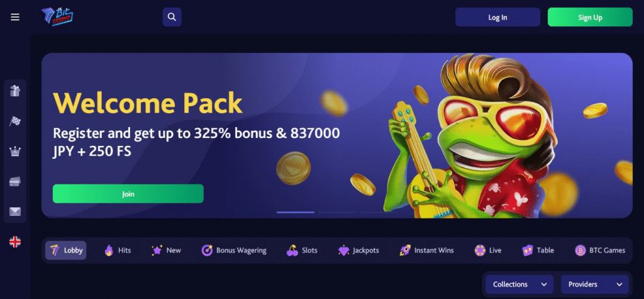
Task: Expand the Collections dropdown
Action: click(519, 284)
